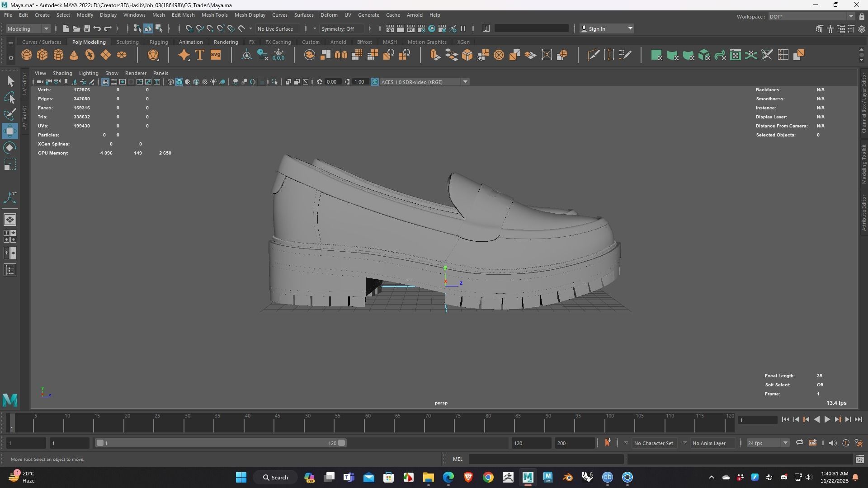Click the MEL command language label
Image resolution: width=868 pixels, height=488 pixels.
(x=458, y=459)
